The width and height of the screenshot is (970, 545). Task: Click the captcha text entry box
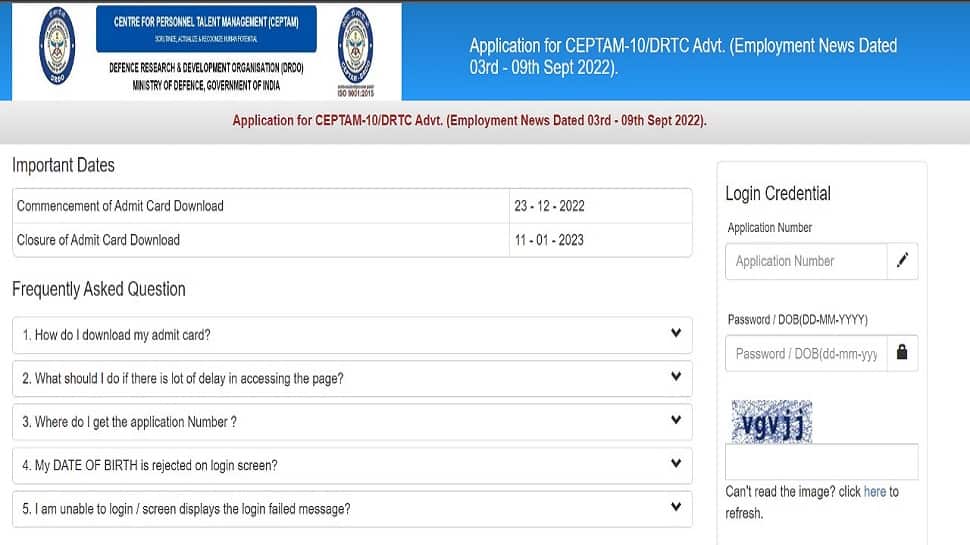(x=822, y=461)
